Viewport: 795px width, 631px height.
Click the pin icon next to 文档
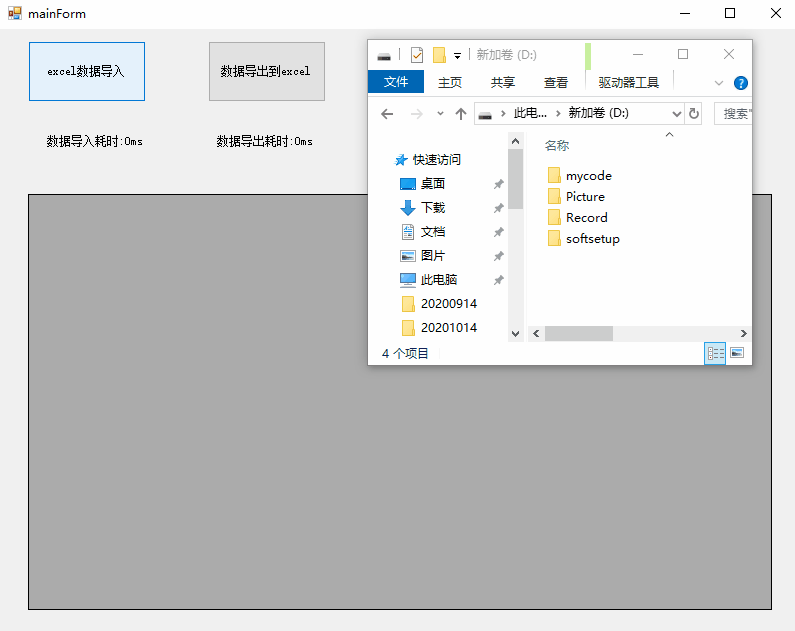click(x=499, y=232)
